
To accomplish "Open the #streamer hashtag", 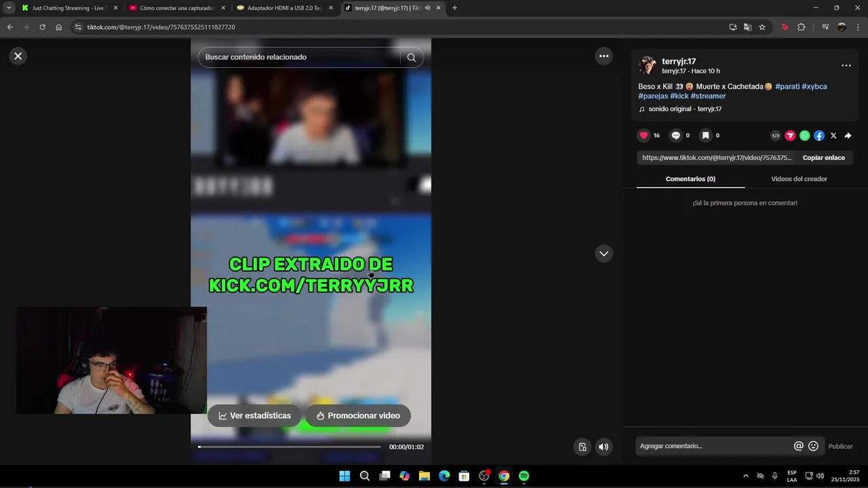I will click(x=709, y=96).
